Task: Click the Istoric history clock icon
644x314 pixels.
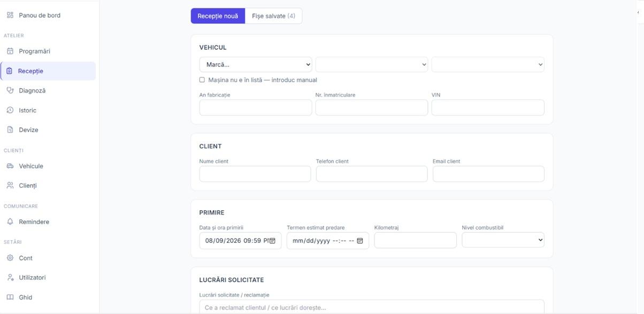Action: [10, 110]
